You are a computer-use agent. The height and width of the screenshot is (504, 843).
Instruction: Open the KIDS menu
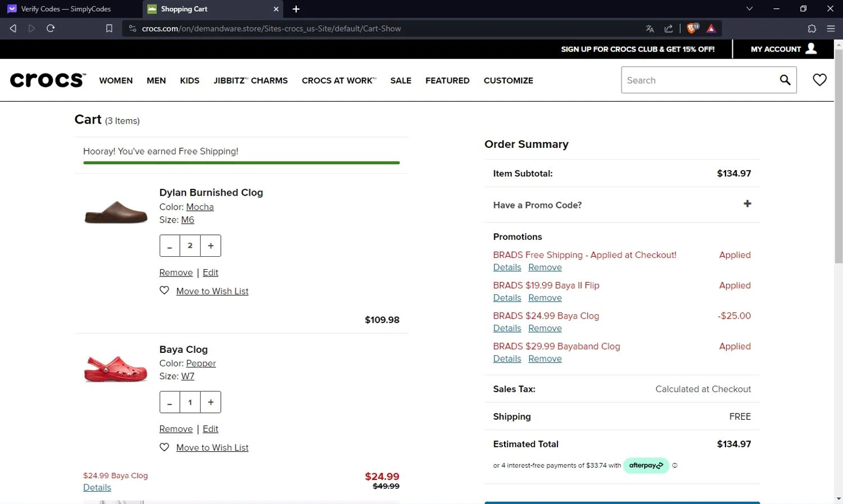(189, 80)
